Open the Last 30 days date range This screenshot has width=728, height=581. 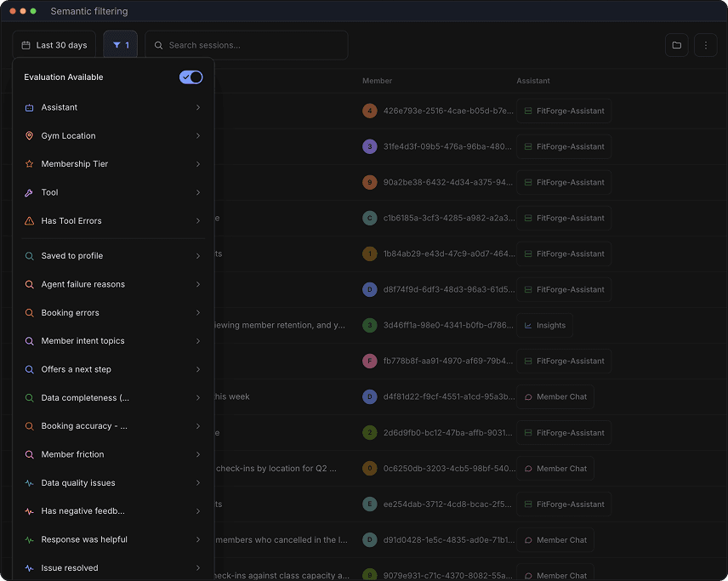[54, 45]
